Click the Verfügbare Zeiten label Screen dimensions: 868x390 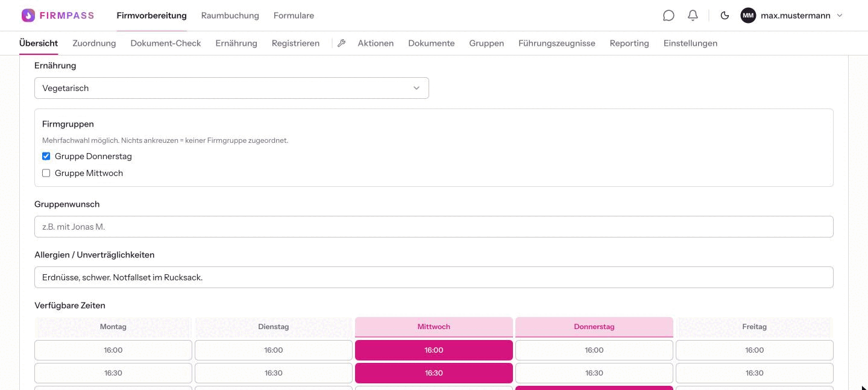[x=70, y=306]
